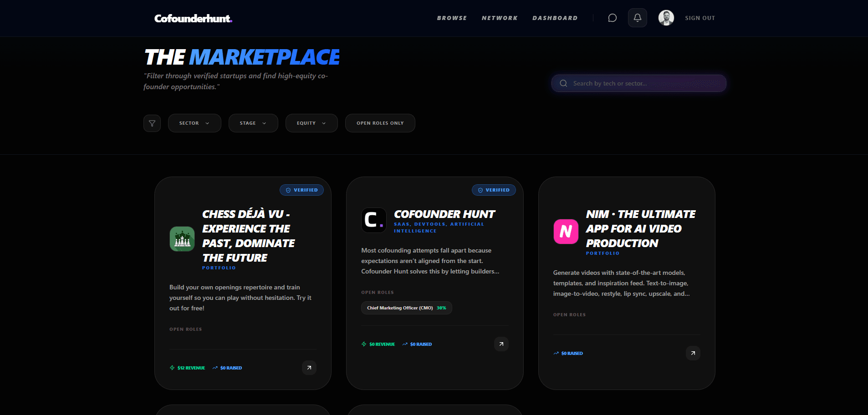Toggle the Open Roles Only filter

point(380,123)
